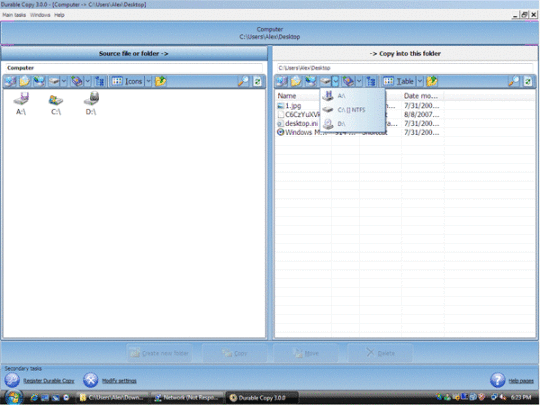Click Icons view button in source toolbar
The image size is (540, 405).
(127, 81)
